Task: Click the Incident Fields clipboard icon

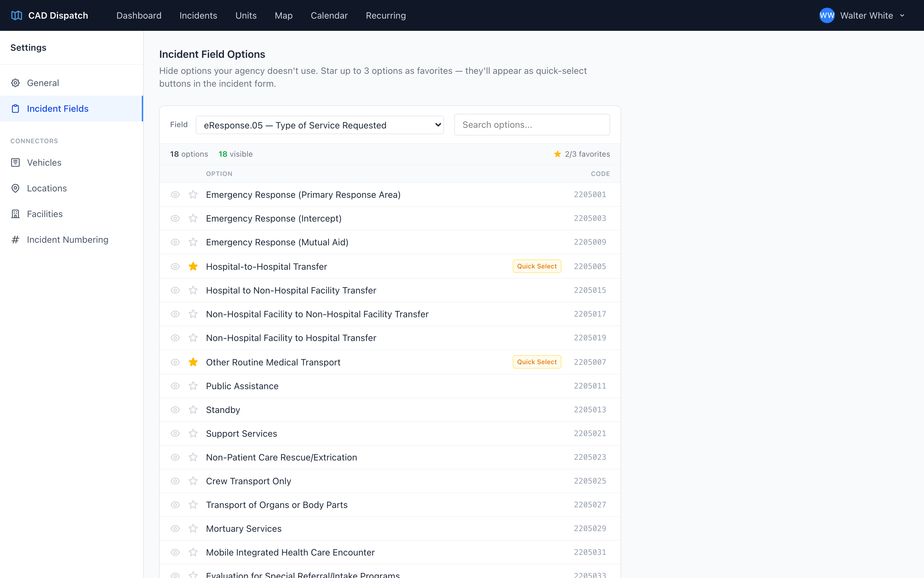Action: pos(15,109)
